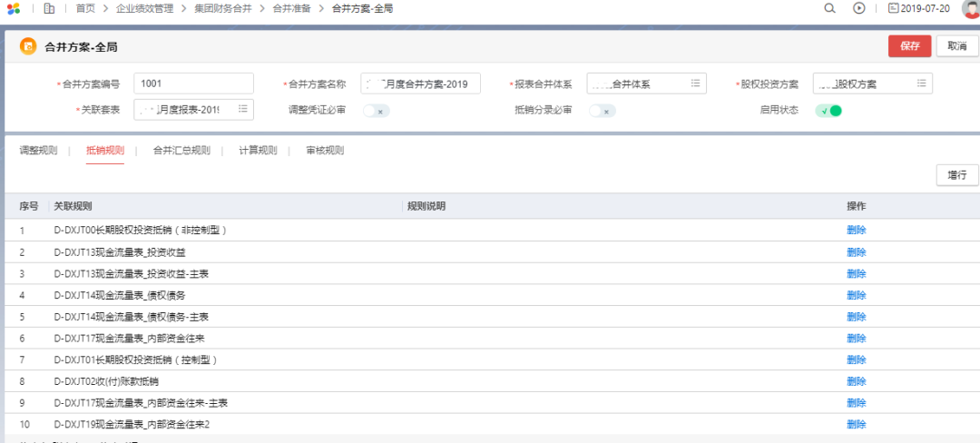Delete row 1 长期股权投资抵销 rule
The width and height of the screenshot is (980, 443).
tap(856, 230)
